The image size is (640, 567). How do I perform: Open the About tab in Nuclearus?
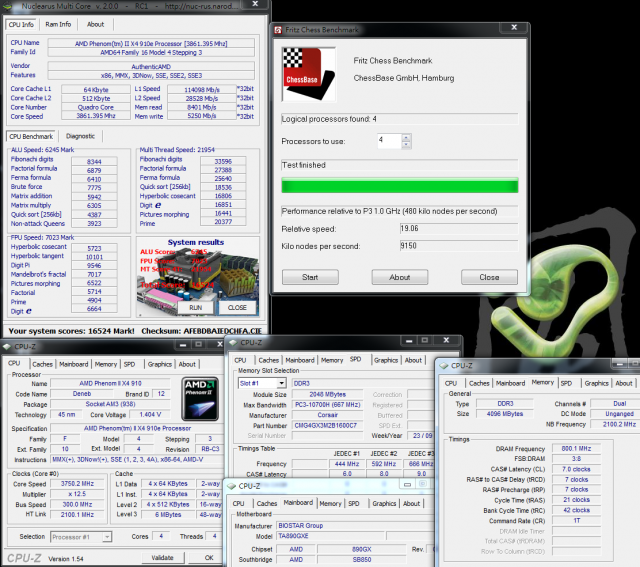coord(96,24)
